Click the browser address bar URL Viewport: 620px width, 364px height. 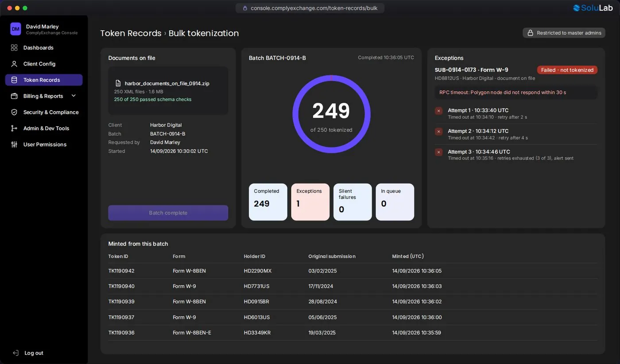click(x=314, y=8)
